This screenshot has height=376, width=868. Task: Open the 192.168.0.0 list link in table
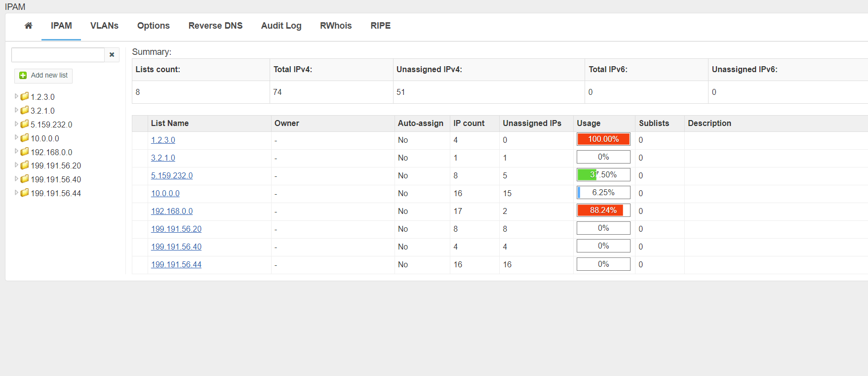(x=172, y=211)
